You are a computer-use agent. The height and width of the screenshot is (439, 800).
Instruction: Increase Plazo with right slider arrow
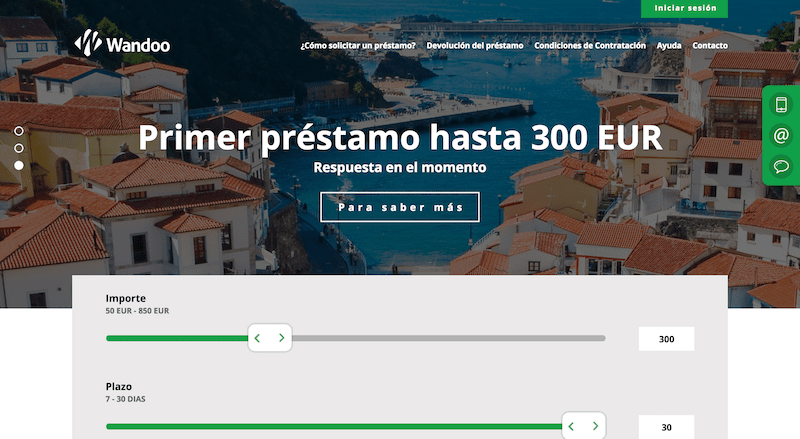pyautogui.click(x=595, y=426)
